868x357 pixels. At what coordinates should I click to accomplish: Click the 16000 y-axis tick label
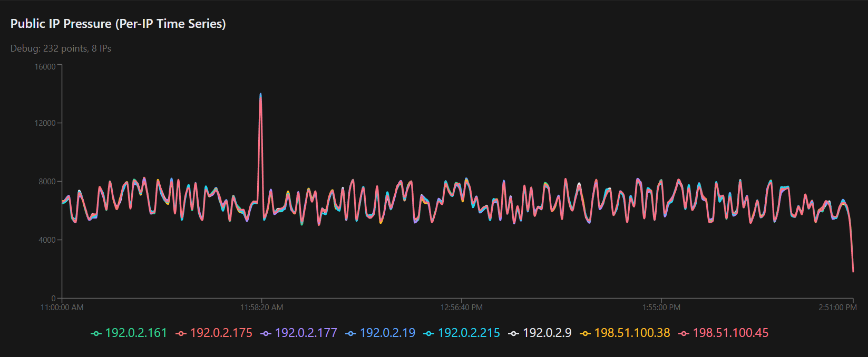click(x=45, y=66)
